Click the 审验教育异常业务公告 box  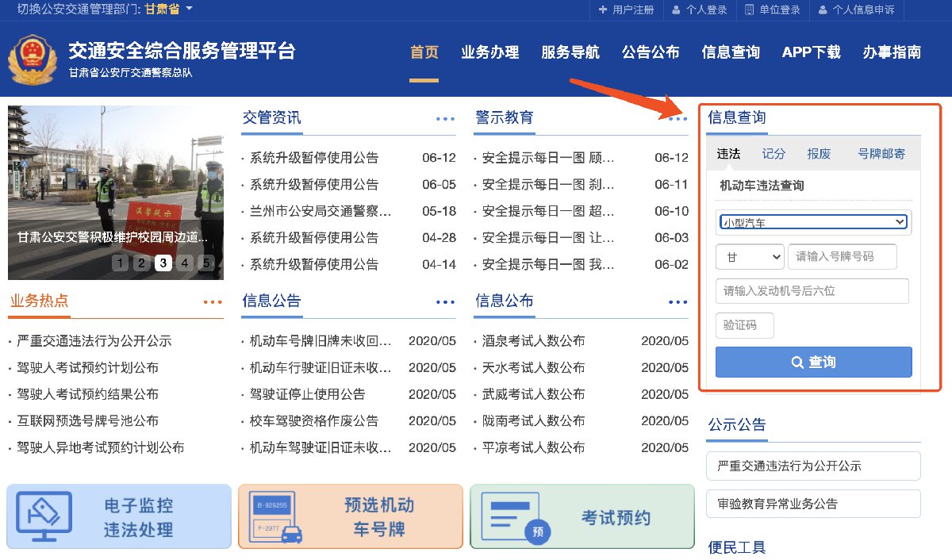[x=813, y=504]
